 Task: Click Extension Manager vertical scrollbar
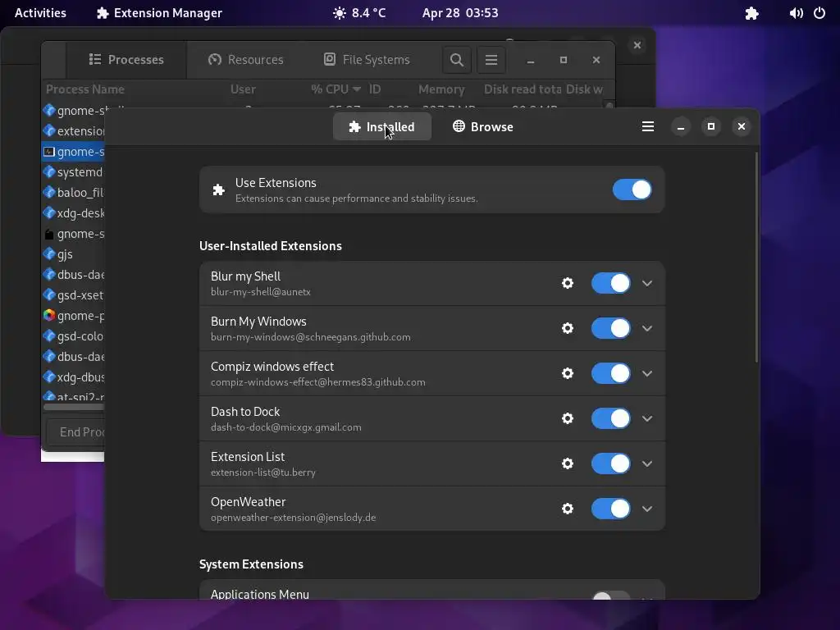point(756,257)
